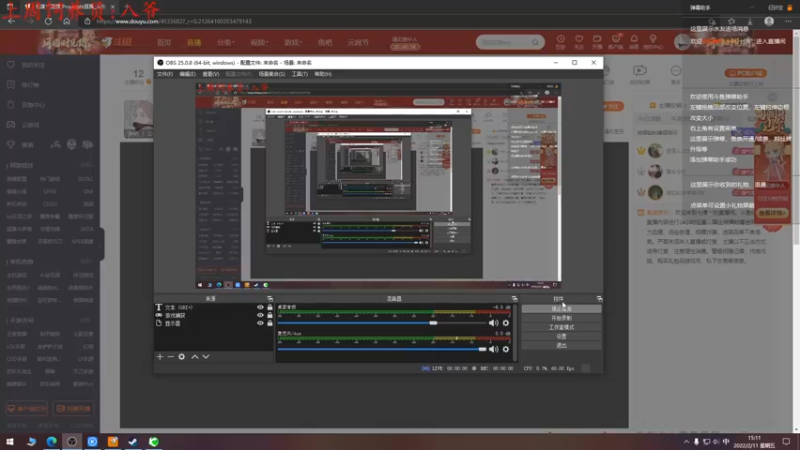Open the OBS 场景集合(S) menu
Viewport: 800px width, 450px height.
tap(271, 74)
